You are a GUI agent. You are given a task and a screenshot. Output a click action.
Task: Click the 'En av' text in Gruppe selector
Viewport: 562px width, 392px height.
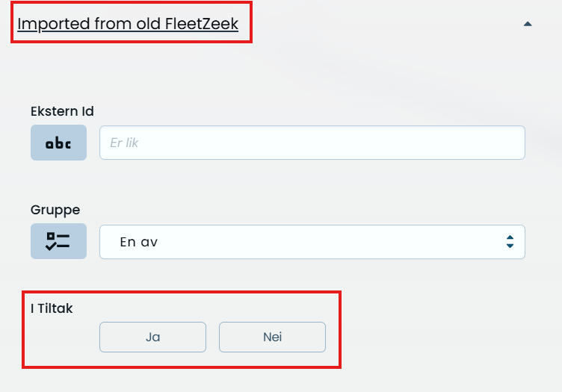(139, 242)
